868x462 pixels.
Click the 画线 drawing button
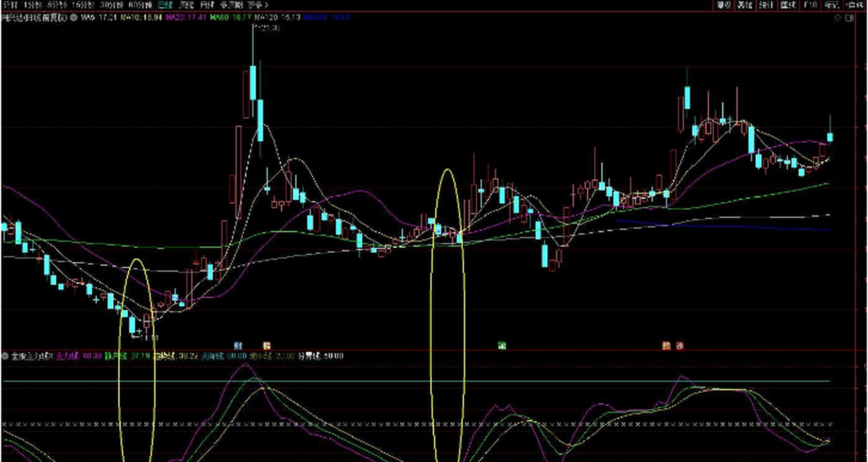(x=788, y=5)
